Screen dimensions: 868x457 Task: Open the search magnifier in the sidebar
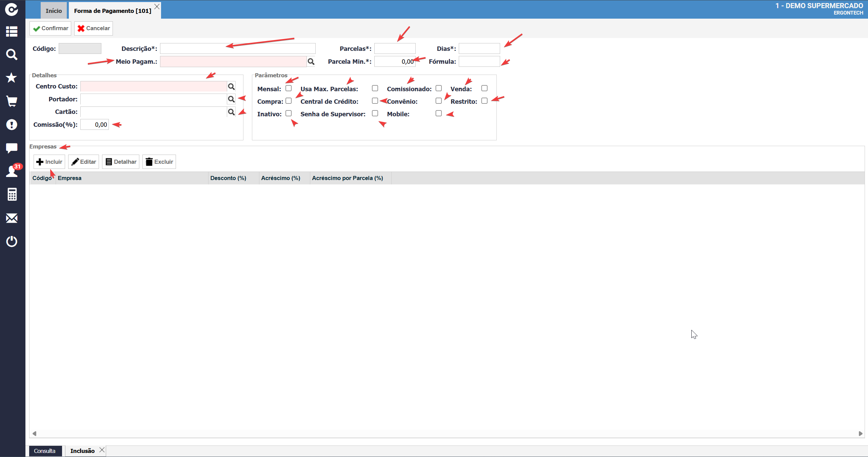(x=12, y=54)
